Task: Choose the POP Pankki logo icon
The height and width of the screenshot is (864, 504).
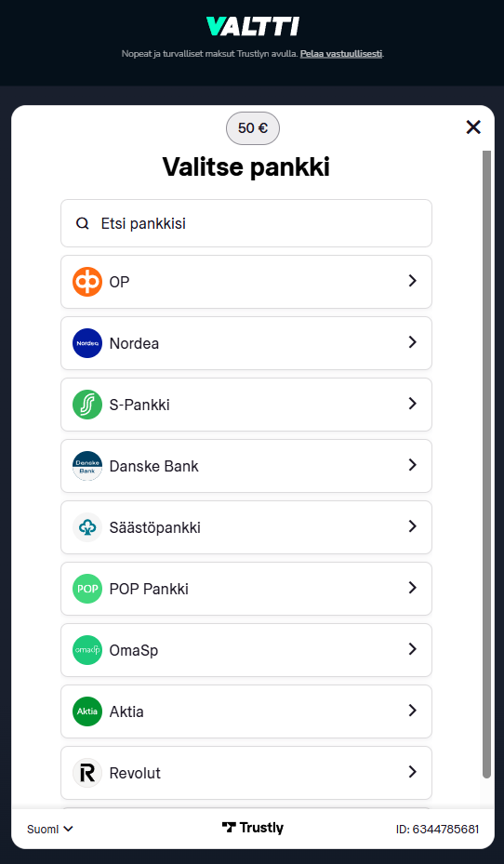Action: [87, 589]
